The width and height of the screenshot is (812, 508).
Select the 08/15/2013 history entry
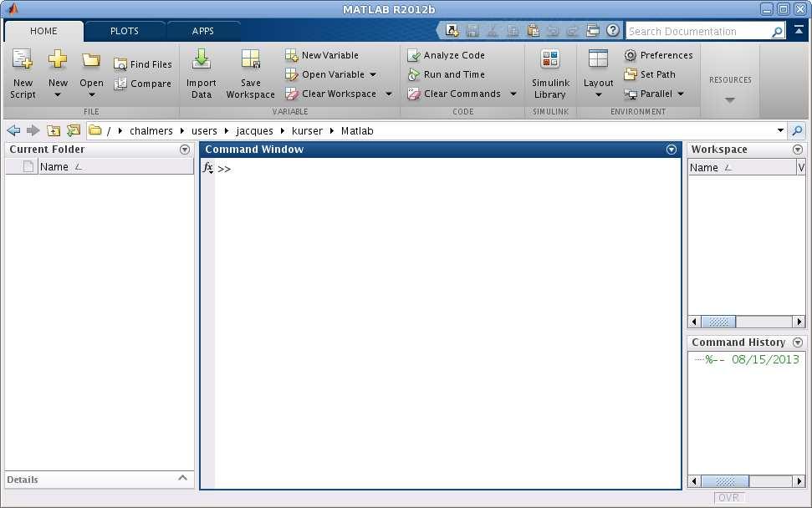[752, 359]
